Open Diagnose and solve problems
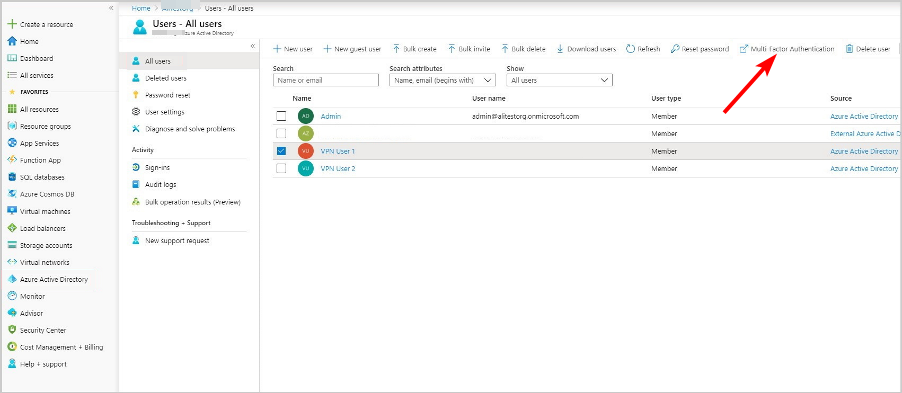Image resolution: width=902 pixels, height=393 pixels. [x=189, y=129]
